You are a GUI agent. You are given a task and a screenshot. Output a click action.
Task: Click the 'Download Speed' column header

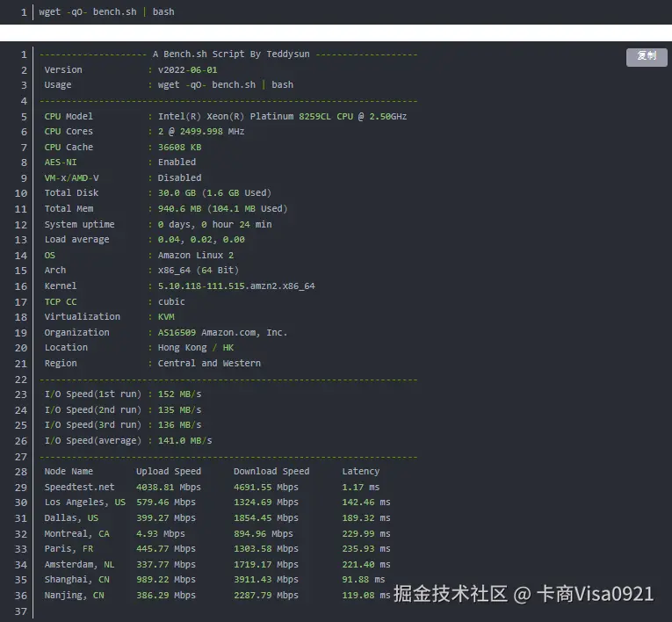[x=271, y=472]
